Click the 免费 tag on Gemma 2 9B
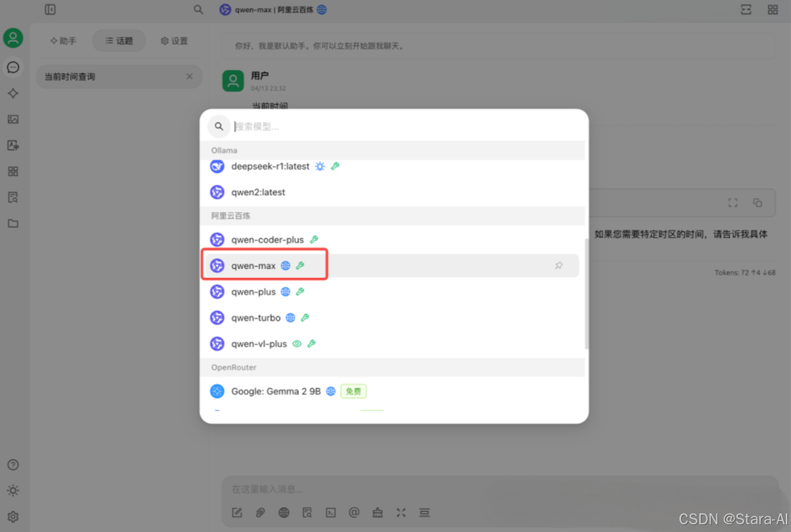791x532 pixels. 354,391
